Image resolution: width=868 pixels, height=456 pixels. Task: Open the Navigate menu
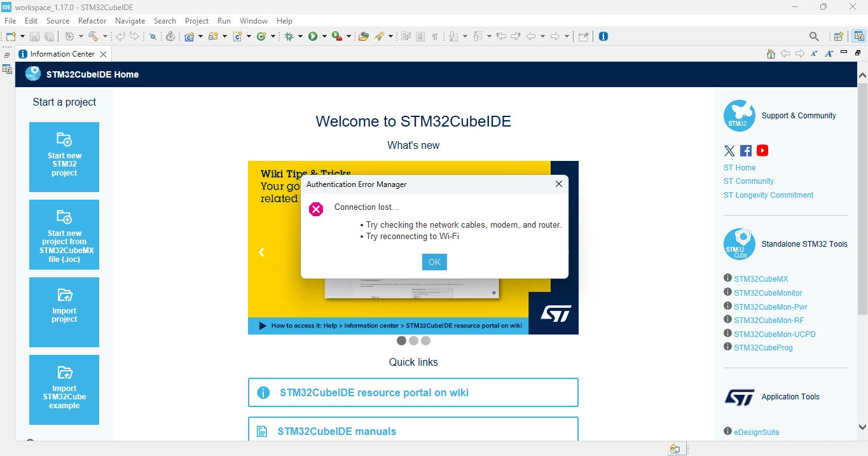(x=130, y=21)
